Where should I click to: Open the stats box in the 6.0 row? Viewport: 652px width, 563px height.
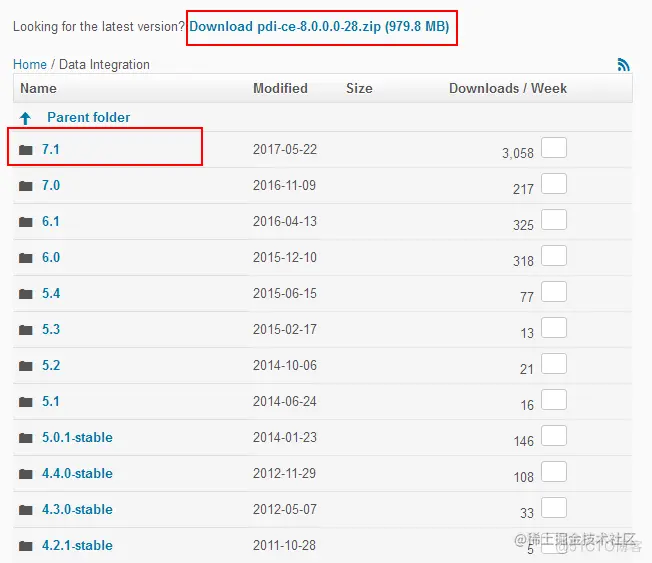click(554, 255)
